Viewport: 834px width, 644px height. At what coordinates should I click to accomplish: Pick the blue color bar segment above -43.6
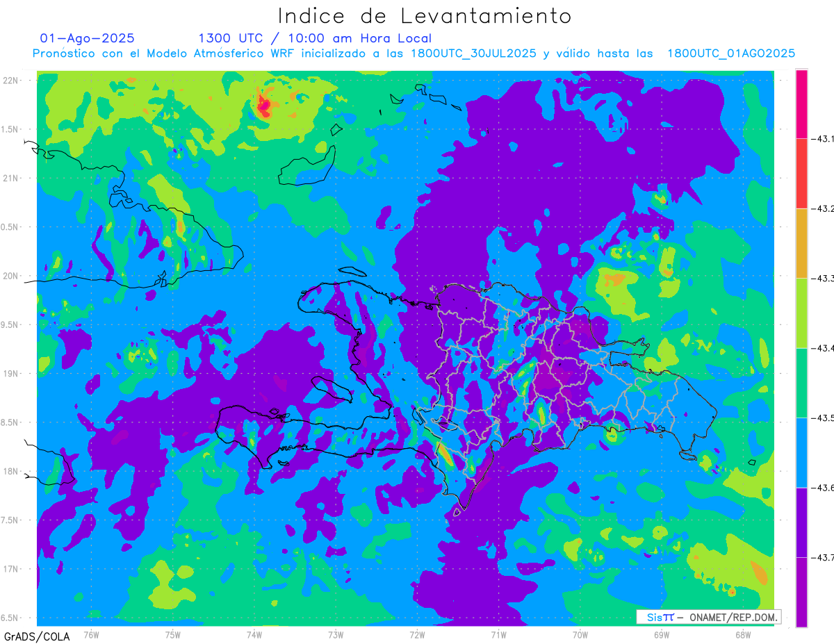pos(801,453)
